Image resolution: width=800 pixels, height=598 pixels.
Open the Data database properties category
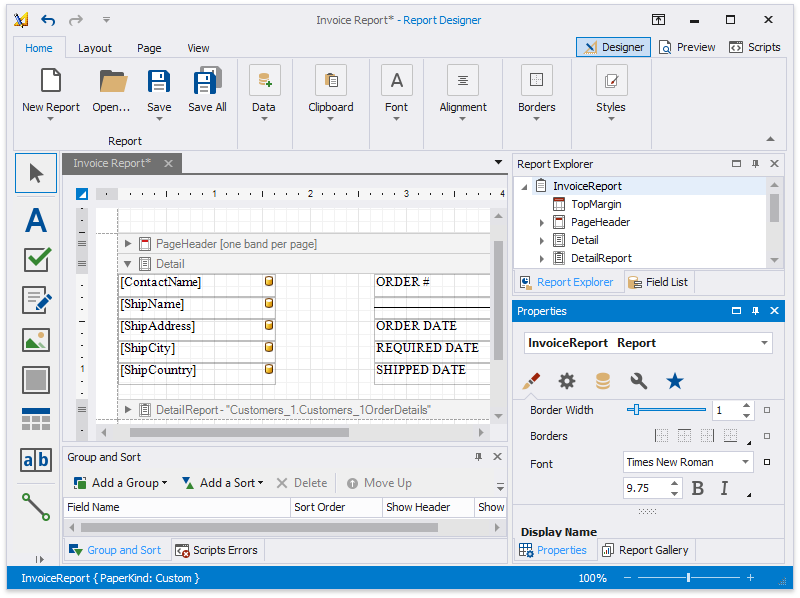(x=602, y=381)
